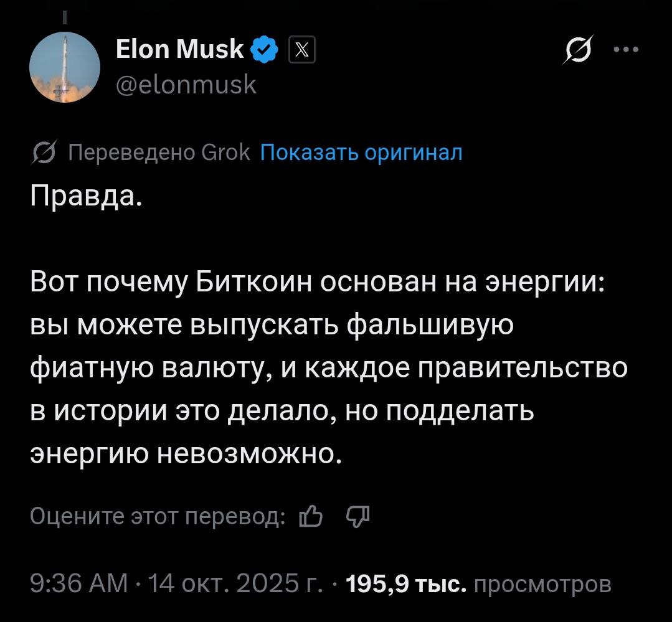672x622 pixels.
Task: Open the 195,9 тыс. просмотров view count
Action: (478, 584)
